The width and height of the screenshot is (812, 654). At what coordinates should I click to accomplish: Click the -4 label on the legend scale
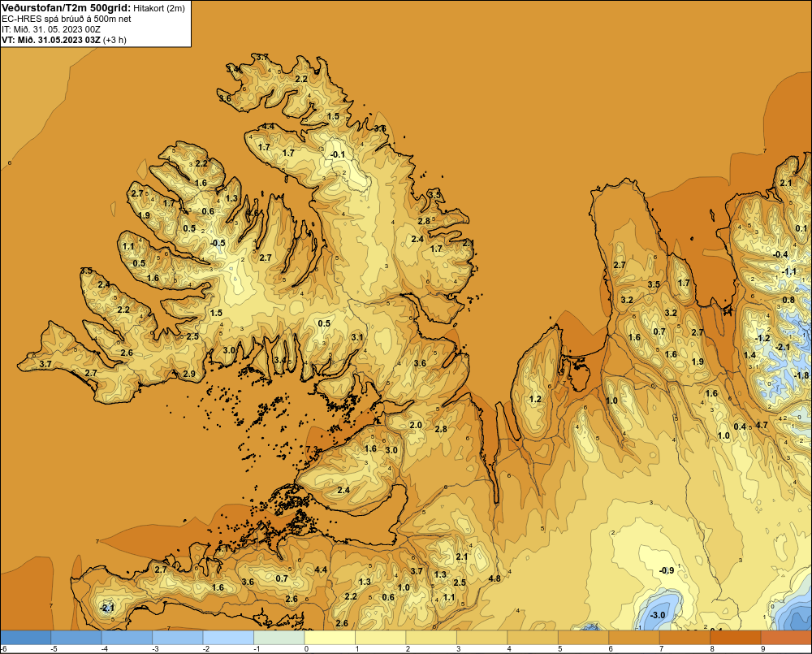[105, 649]
